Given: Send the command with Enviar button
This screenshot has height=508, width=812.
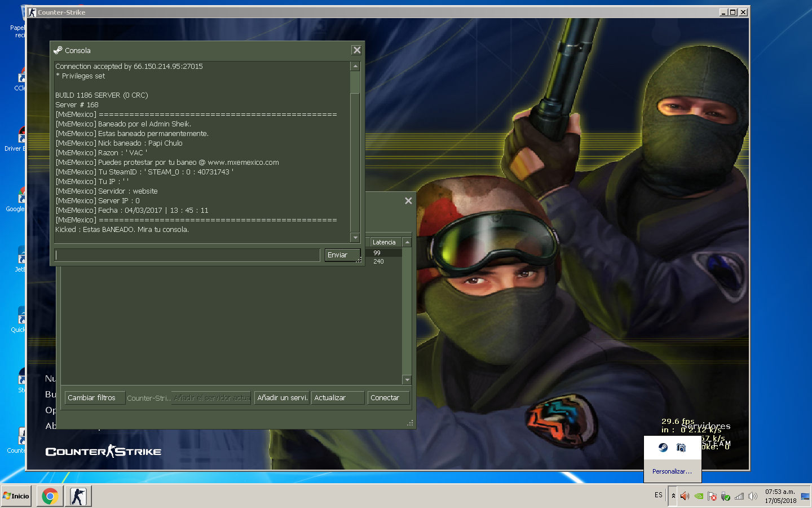Looking at the screenshot, I should [342, 255].
